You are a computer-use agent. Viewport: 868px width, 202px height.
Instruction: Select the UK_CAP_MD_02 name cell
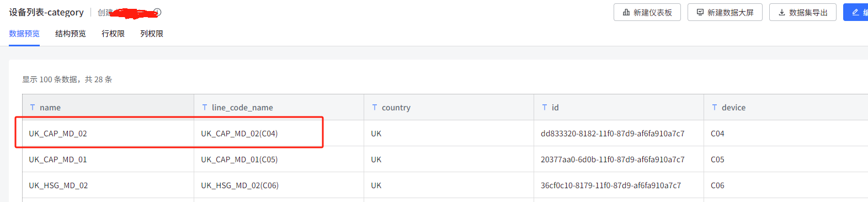108,133
